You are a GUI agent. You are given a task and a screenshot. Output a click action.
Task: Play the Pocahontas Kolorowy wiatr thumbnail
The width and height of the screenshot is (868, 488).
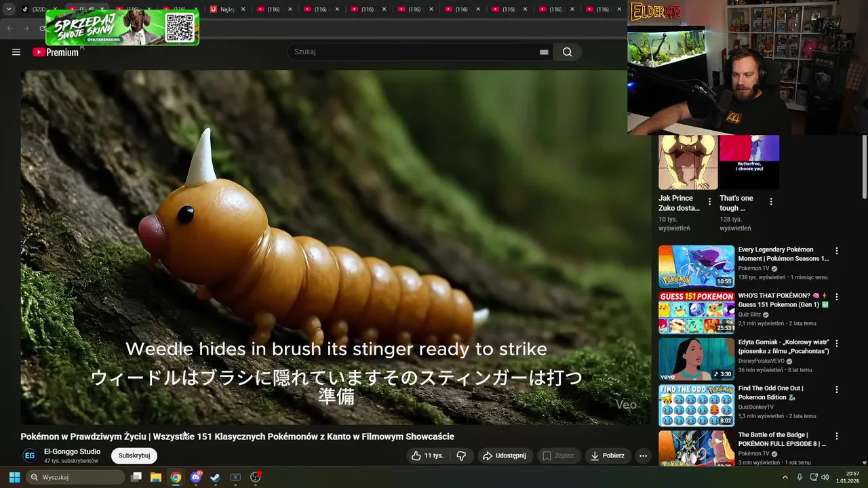point(696,359)
